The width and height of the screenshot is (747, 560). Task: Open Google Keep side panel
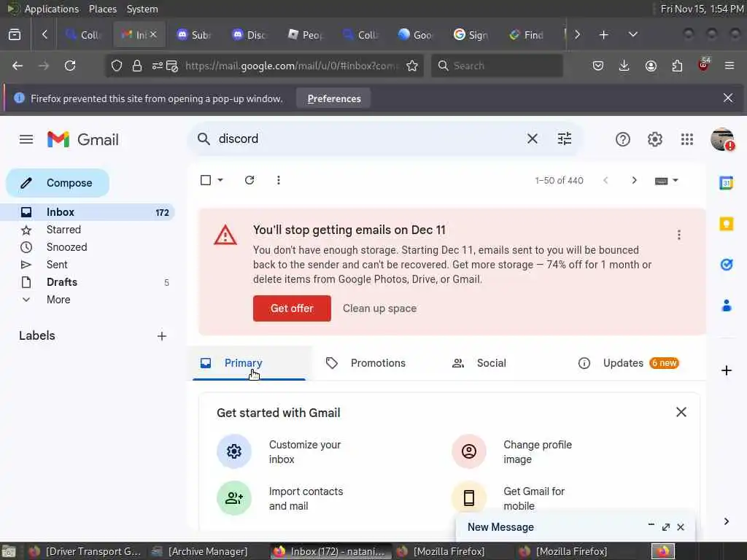(x=726, y=223)
